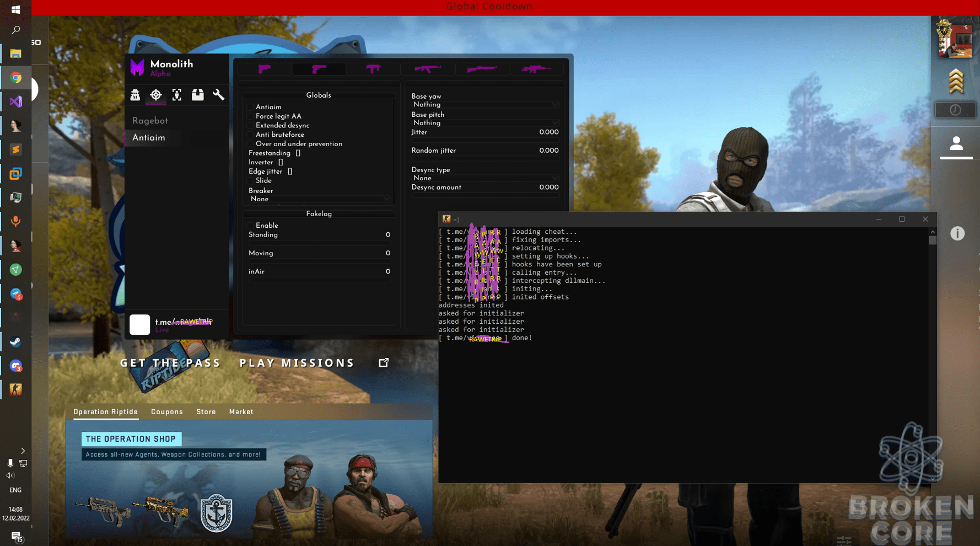Expand the Breaker dropdown
980x546 pixels.
(319, 199)
